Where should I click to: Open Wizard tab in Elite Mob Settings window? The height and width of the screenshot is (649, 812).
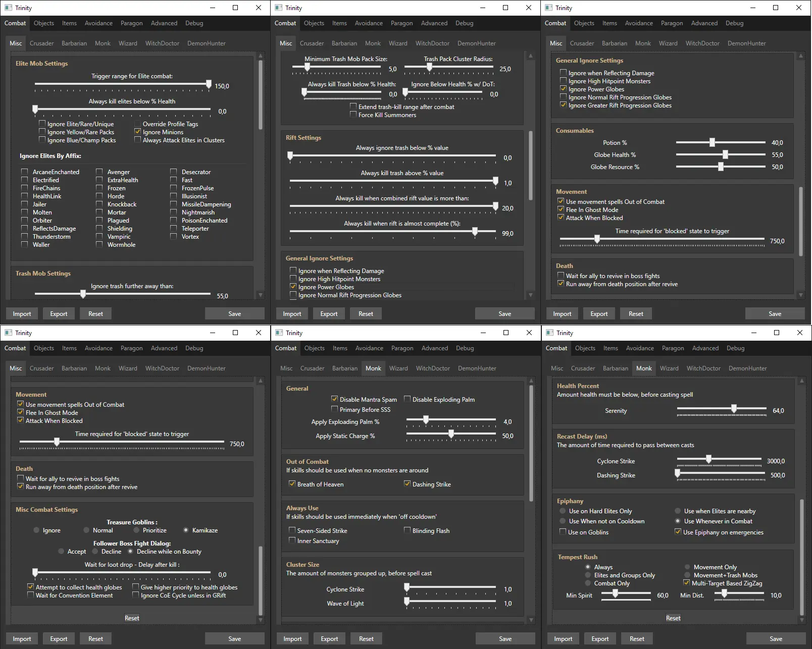coord(128,43)
